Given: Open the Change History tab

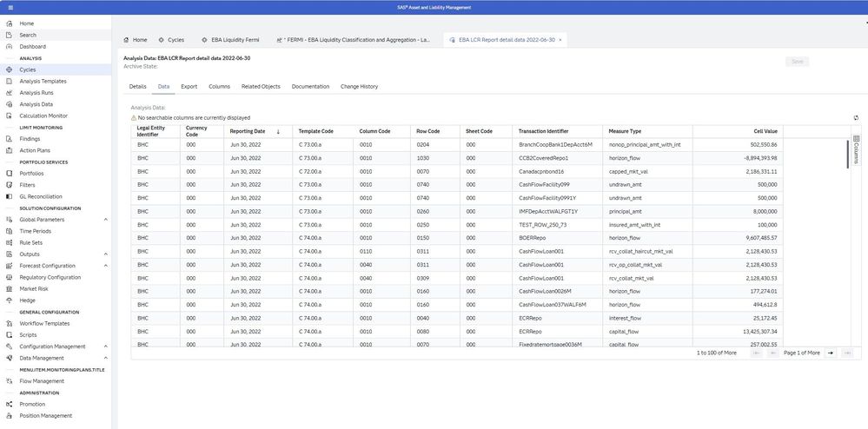Looking at the screenshot, I should click(x=359, y=87).
